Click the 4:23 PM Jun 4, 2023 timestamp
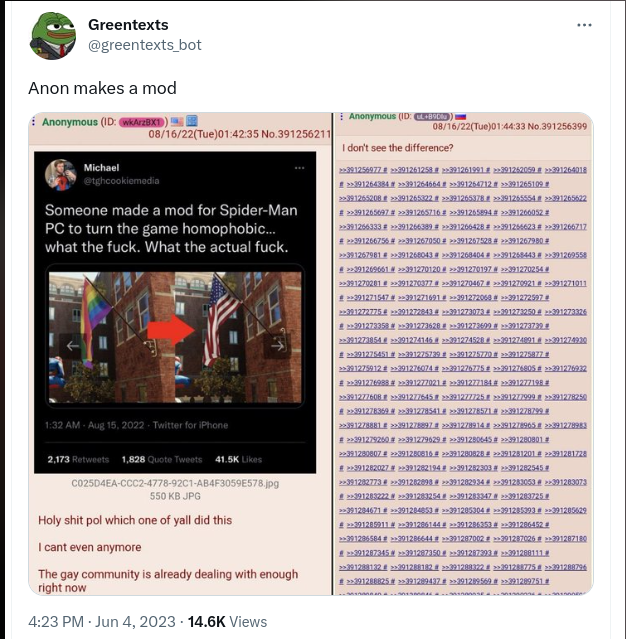 pyautogui.click(x=102, y=622)
